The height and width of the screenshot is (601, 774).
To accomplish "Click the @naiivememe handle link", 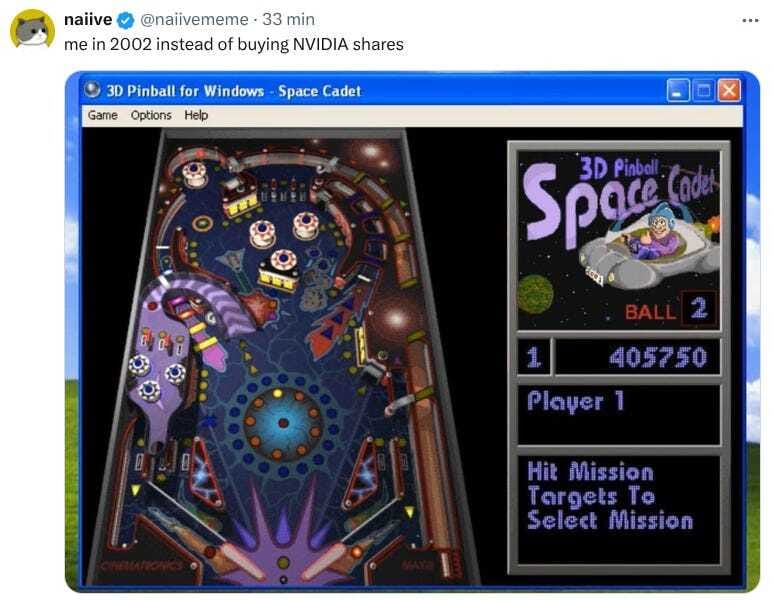I will point(194,19).
